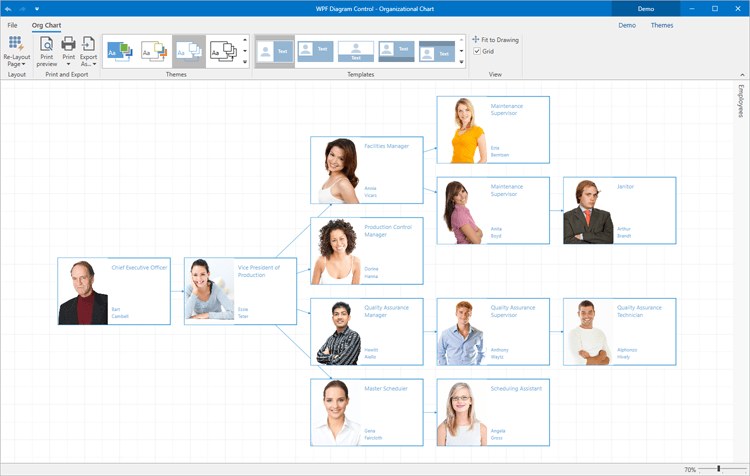The height and width of the screenshot is (476, 750).
Task: Select the Maintenance Supervisor in pink shirt photo
Action: 463,212
